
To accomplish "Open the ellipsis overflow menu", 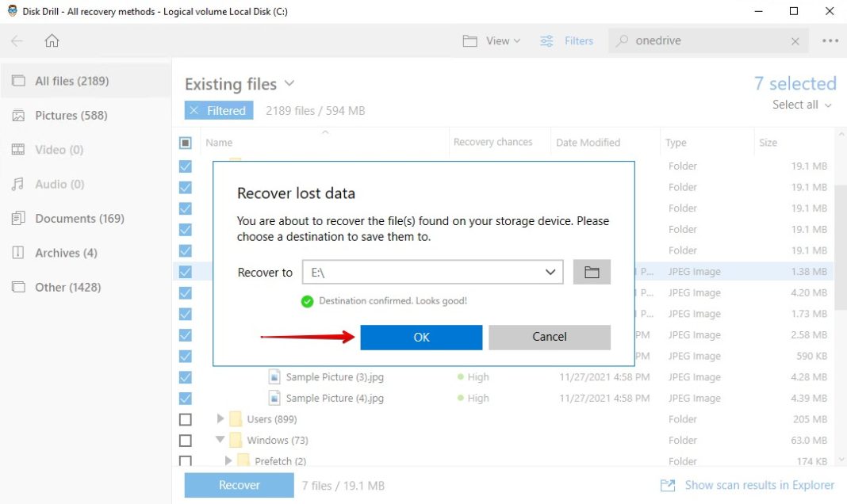I will pos(830,40).
